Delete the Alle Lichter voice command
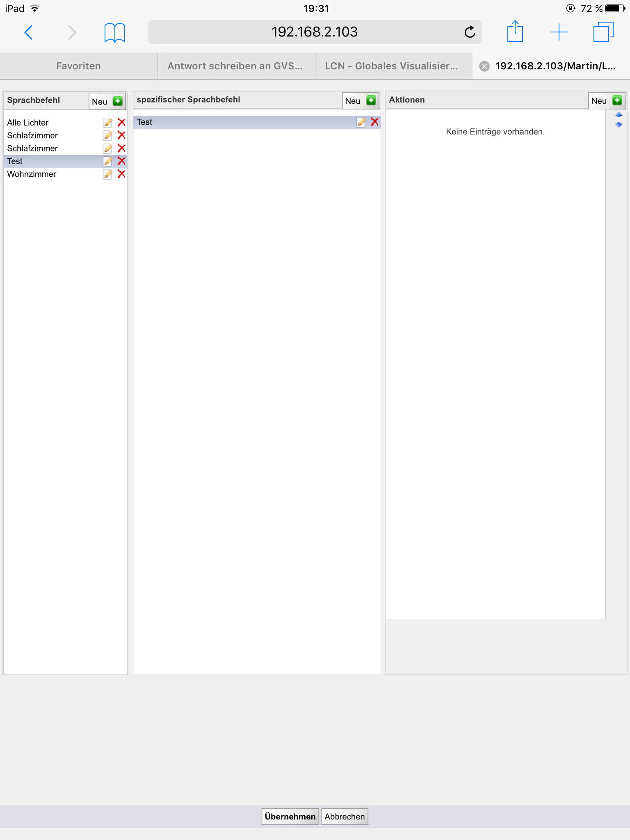630x840 pixels. [121, 123]
